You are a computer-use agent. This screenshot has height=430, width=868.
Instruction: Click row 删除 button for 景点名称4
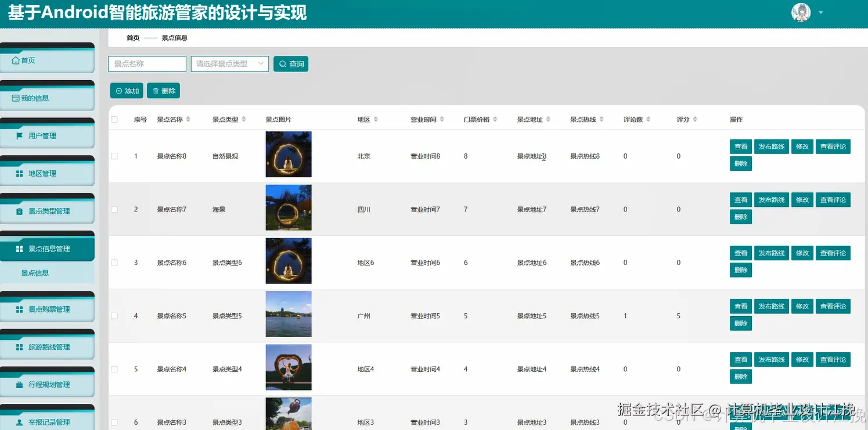coord(741,377)
